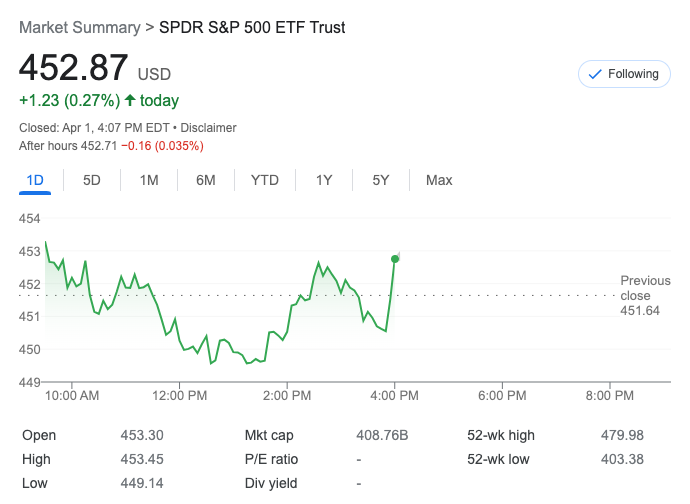This screenshot has width=690, height=504.
Task: Click the green closing price dot
Action: tap(395, 259)
